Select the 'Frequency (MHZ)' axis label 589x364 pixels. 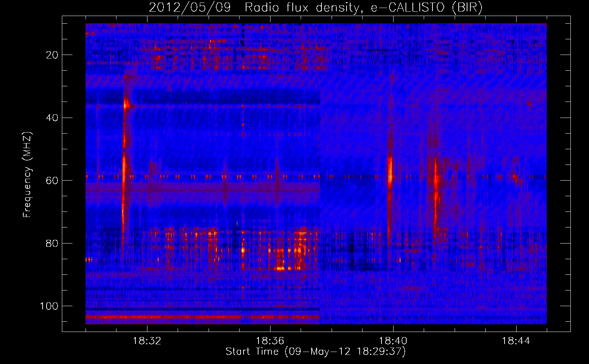click(27, 174)
